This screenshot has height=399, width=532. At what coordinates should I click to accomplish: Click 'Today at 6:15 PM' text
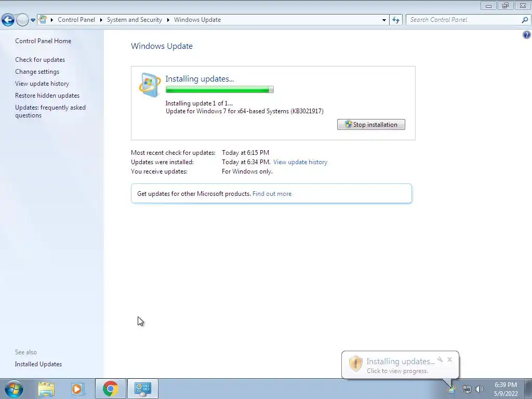point(245,153)
